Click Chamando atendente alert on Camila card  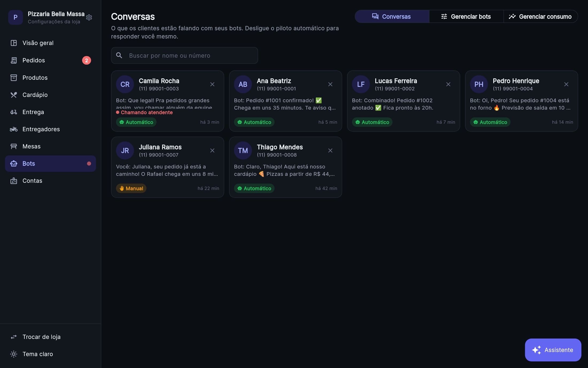[x=144, y=112]
